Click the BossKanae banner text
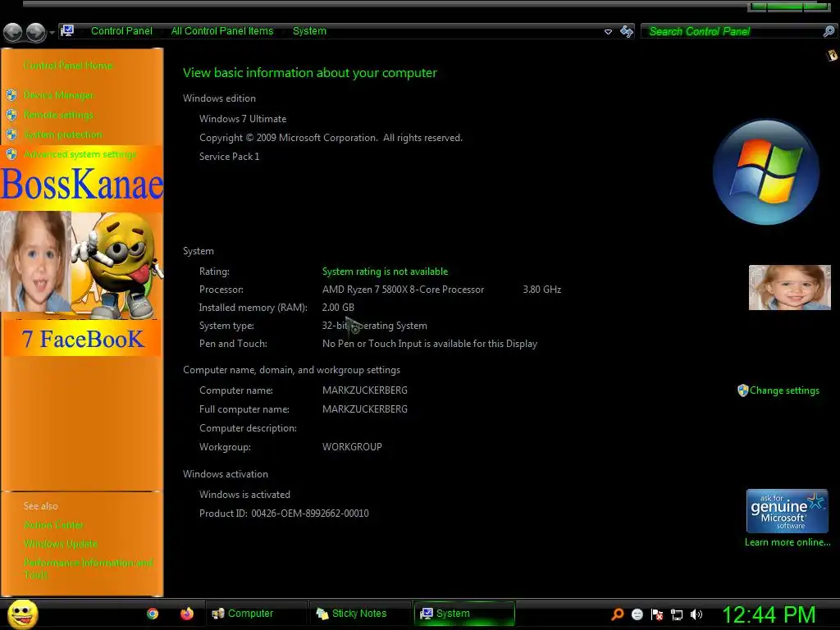 82,185
